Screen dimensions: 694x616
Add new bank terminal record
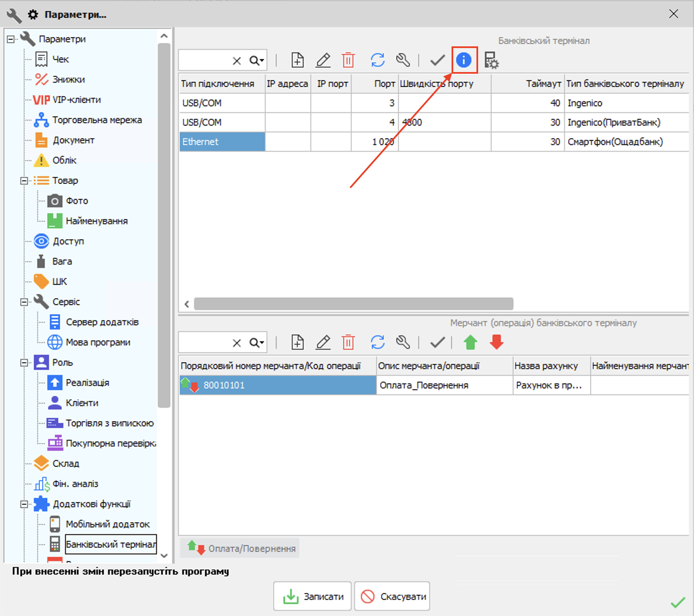point(297,60)
